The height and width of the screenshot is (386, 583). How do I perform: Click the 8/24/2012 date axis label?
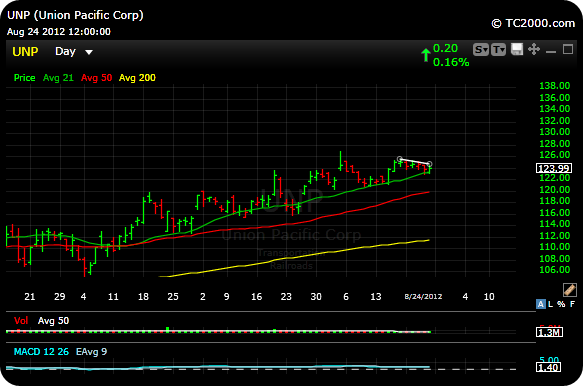(423, 296)
